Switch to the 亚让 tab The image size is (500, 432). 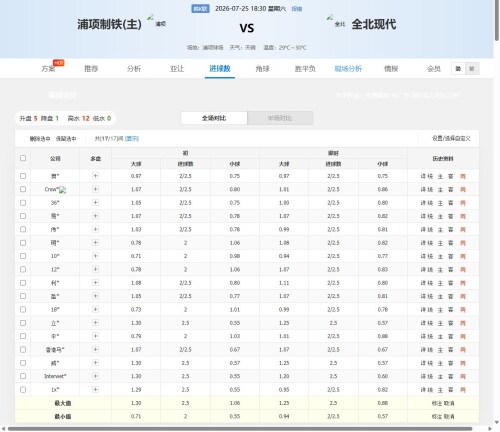point(177,69)
